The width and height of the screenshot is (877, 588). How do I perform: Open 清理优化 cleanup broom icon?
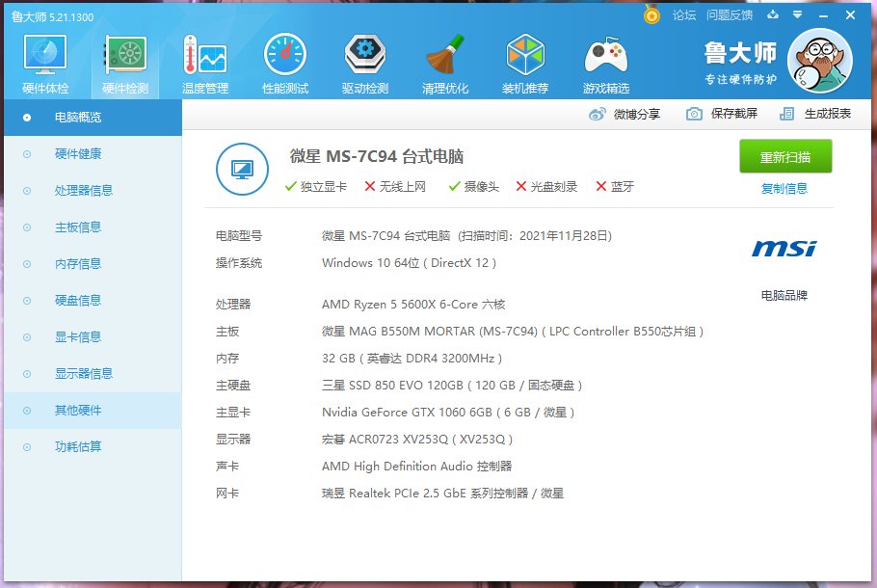click(445, 55)
